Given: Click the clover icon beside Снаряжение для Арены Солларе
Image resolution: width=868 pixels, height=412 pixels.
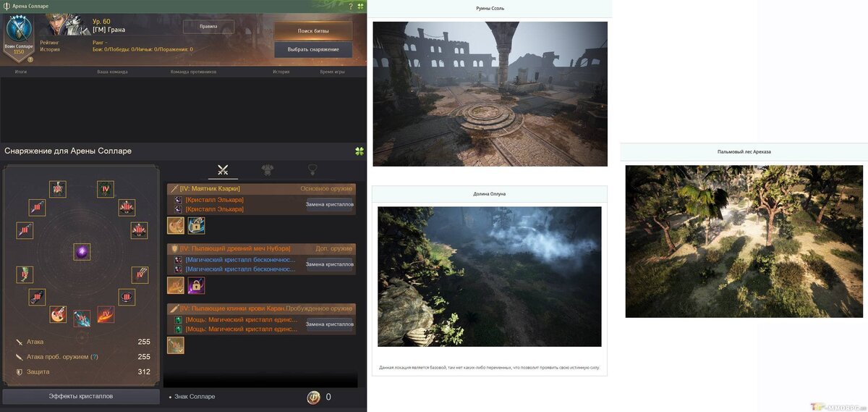Looking at the screenshot, I should pos(359,151).
